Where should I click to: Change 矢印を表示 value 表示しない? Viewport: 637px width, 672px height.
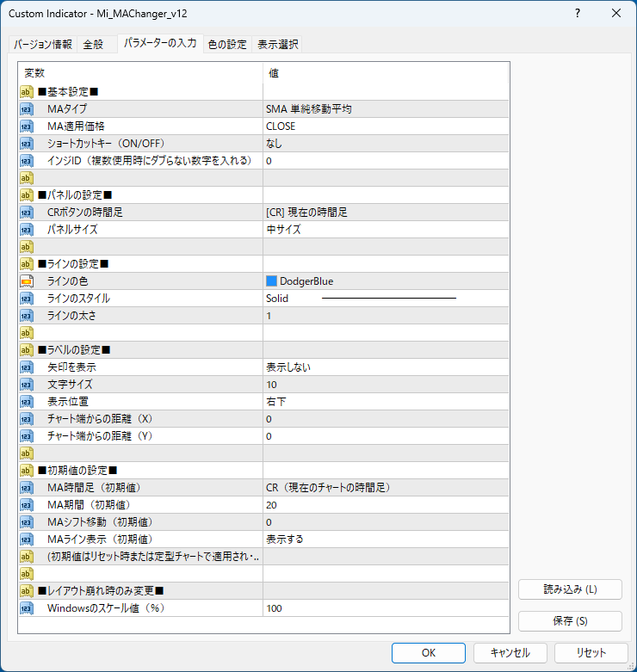386,367
